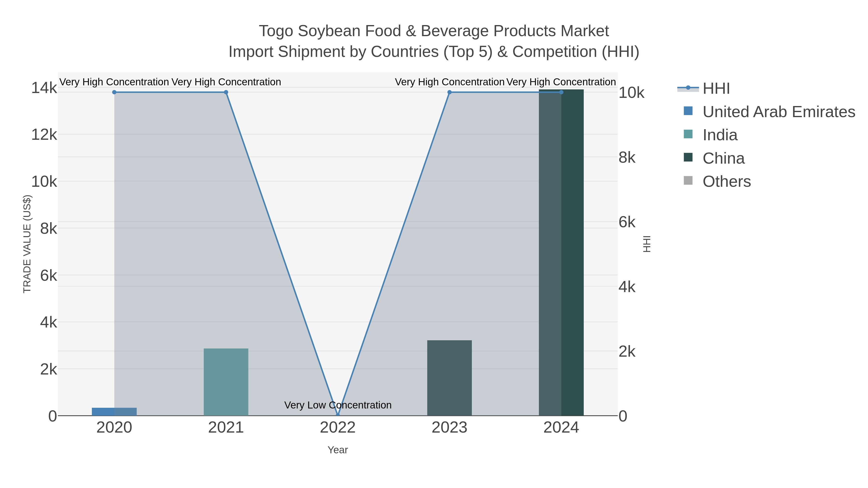Click the Year axis title

point(338,450)
